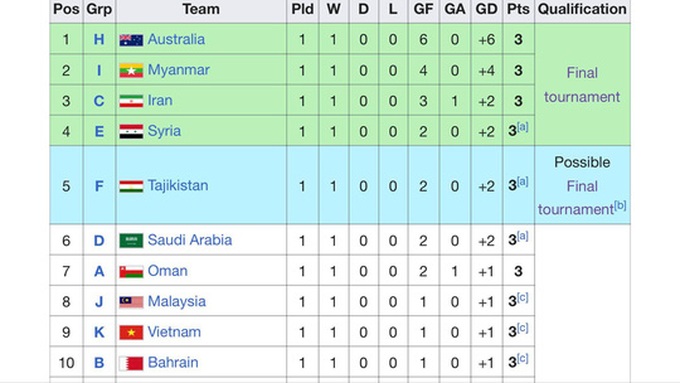Click the Team column header

tap(201, 9)
